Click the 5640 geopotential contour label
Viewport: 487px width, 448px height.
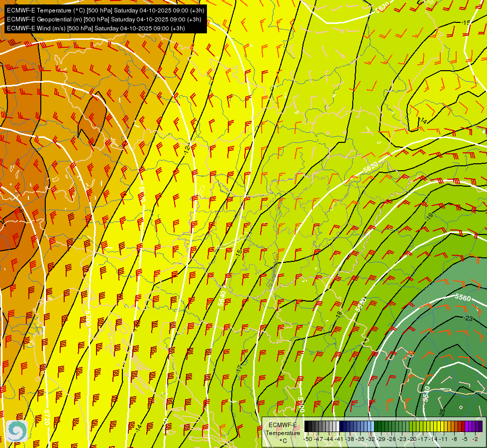click(x=222, y=299)
